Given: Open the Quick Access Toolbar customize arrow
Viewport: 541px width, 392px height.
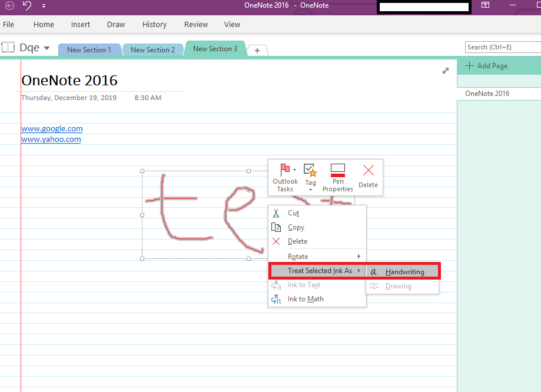Looking at the screenshot, I should pyautogui.click(x=44, y=6).
